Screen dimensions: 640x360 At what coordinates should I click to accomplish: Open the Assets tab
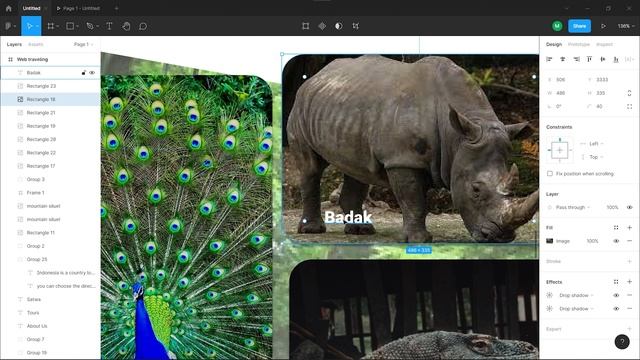tap(36, 44)
